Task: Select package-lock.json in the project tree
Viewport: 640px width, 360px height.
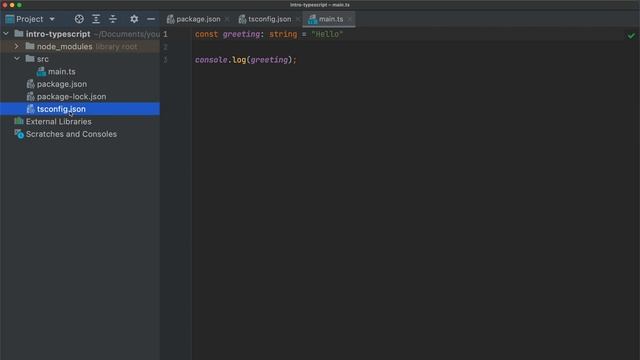Action: coord(71,97)
